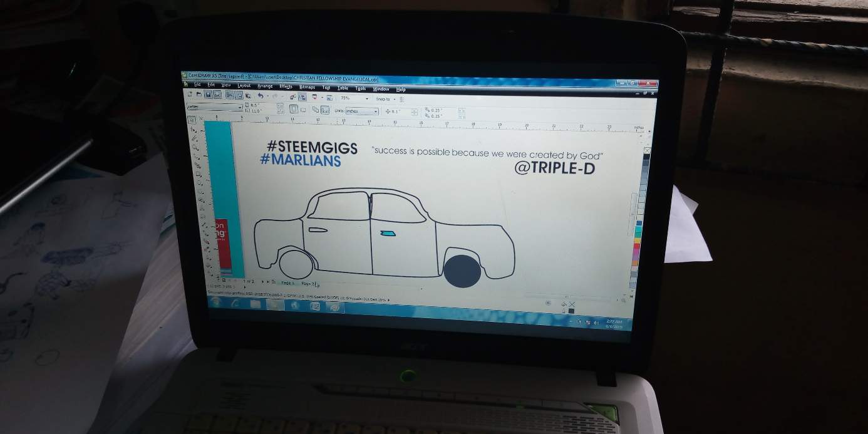Click the New document icon
The height and width of the screenshot is (434, 868).
(x=190, y=94)
